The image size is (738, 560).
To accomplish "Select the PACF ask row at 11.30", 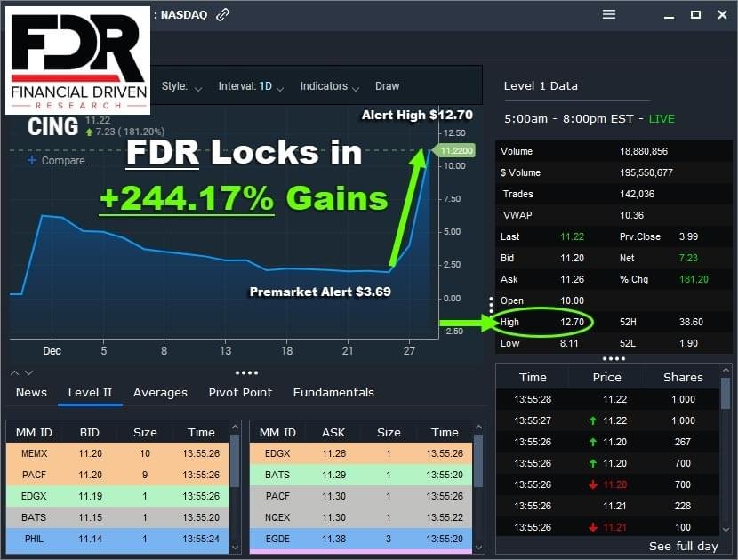I will click(361, 496).
